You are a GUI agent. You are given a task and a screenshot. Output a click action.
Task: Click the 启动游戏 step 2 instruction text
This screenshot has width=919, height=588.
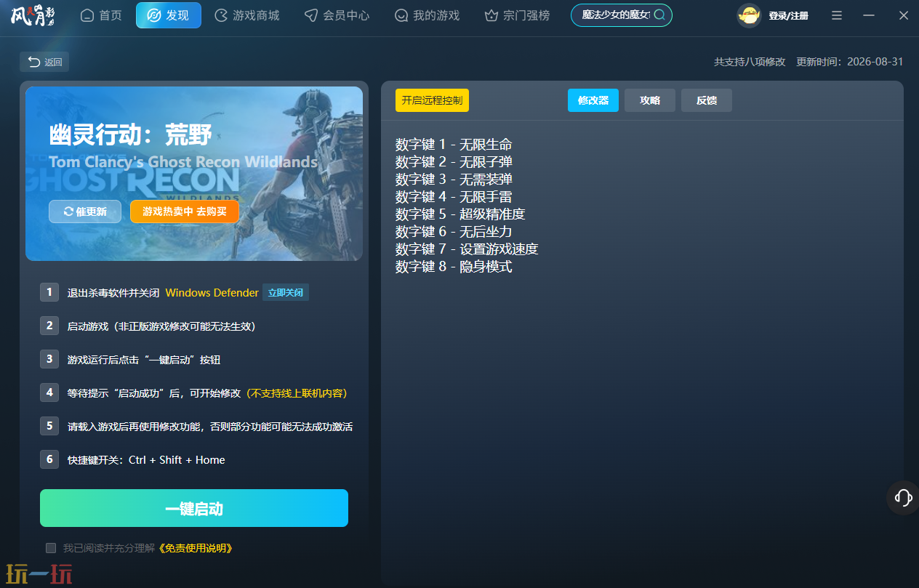click(x=161, y=326)
